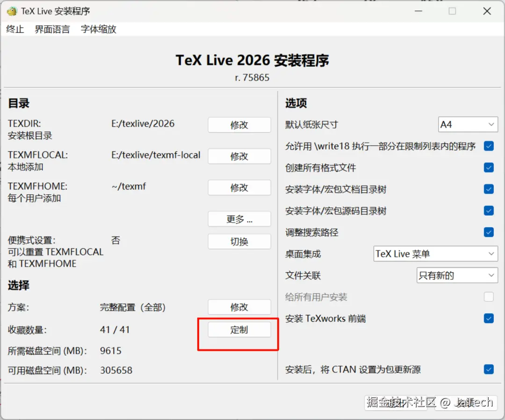
Task: Open the 文件关联 只有新的 dropdown
Action: point(457,276)
